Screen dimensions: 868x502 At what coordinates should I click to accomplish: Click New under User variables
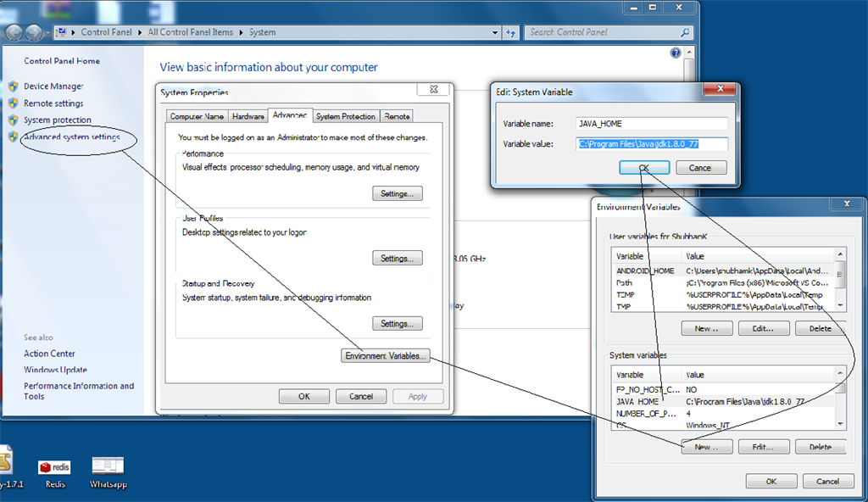pos(707,328)
